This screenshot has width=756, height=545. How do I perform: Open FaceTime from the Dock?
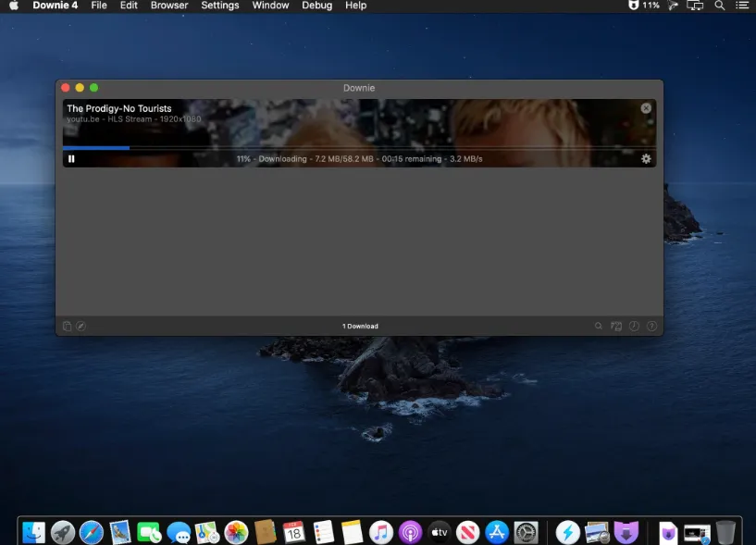(149, 532)
